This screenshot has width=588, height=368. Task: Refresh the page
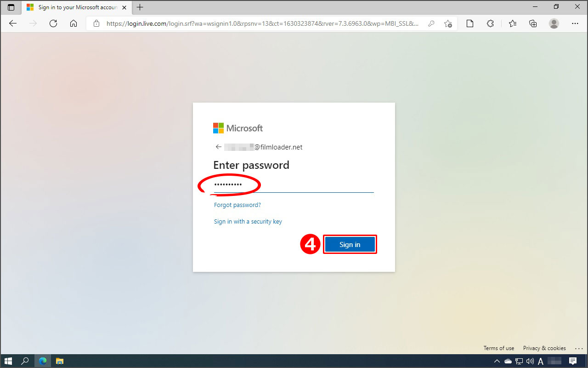[x=53, y=23]
